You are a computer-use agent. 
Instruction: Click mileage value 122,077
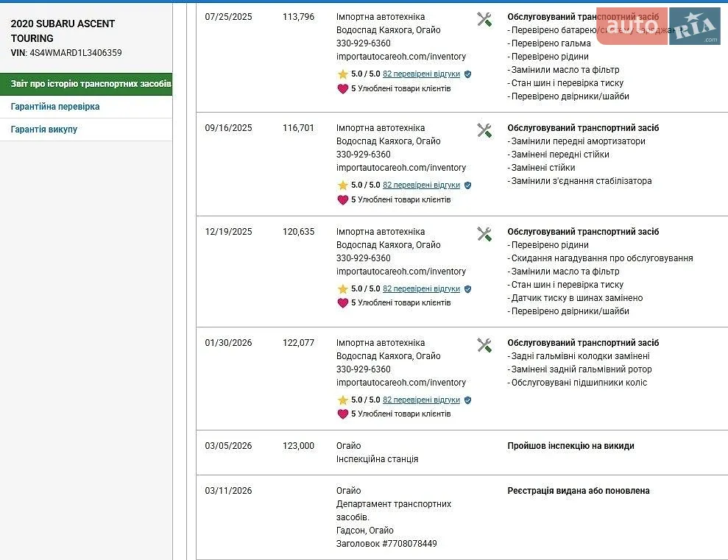coord(299,343)
